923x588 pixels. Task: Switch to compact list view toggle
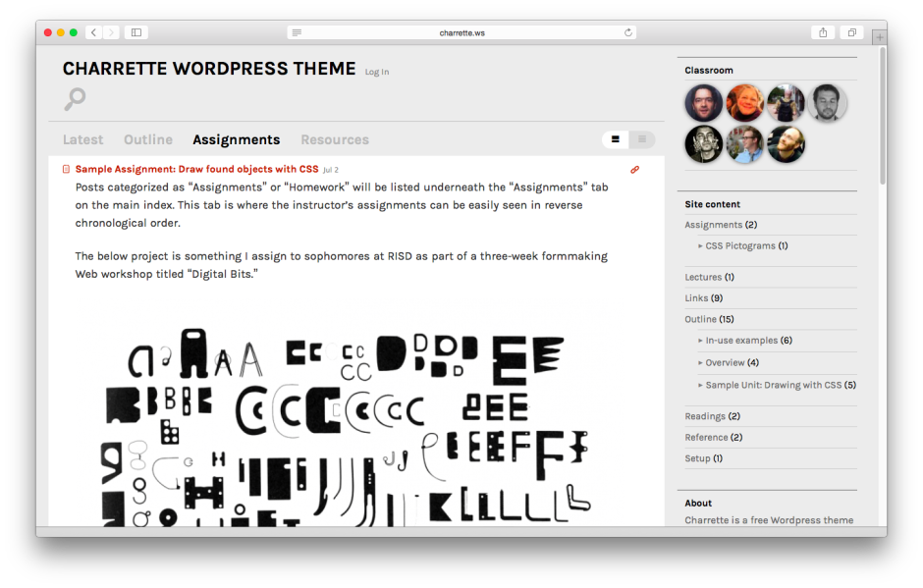click(x=642, y=139)
